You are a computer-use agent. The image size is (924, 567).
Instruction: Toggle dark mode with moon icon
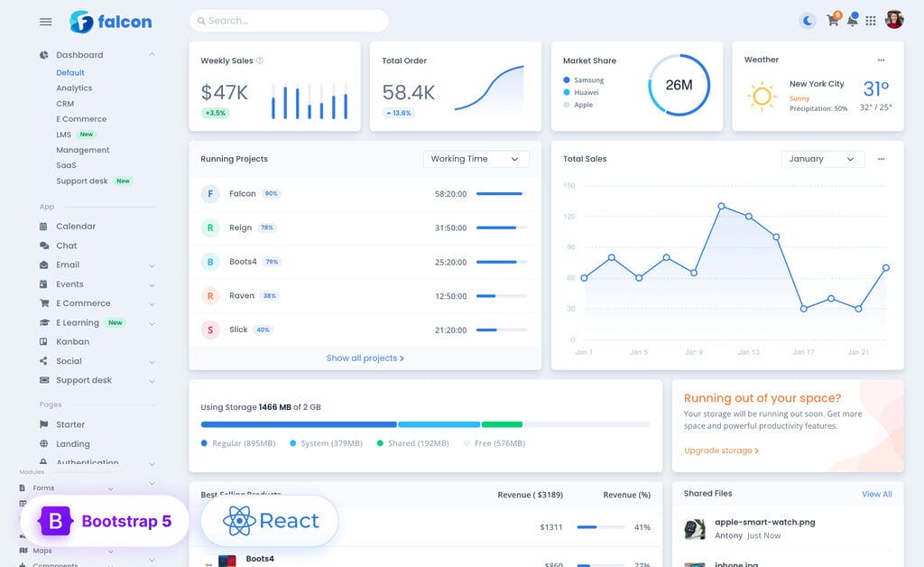tap(808, 21)
